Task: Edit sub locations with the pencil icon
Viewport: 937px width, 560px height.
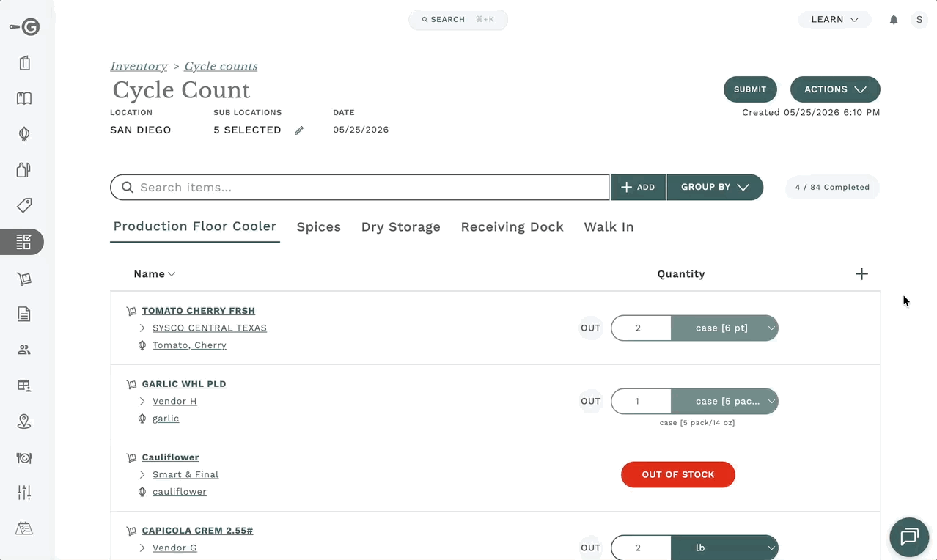Action: tap(299, 130)
